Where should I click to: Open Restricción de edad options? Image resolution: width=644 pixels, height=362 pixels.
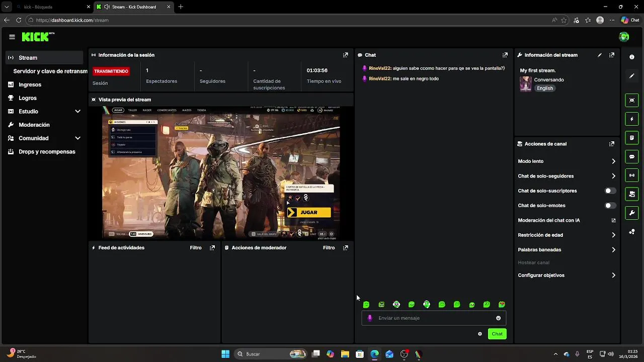567,235
